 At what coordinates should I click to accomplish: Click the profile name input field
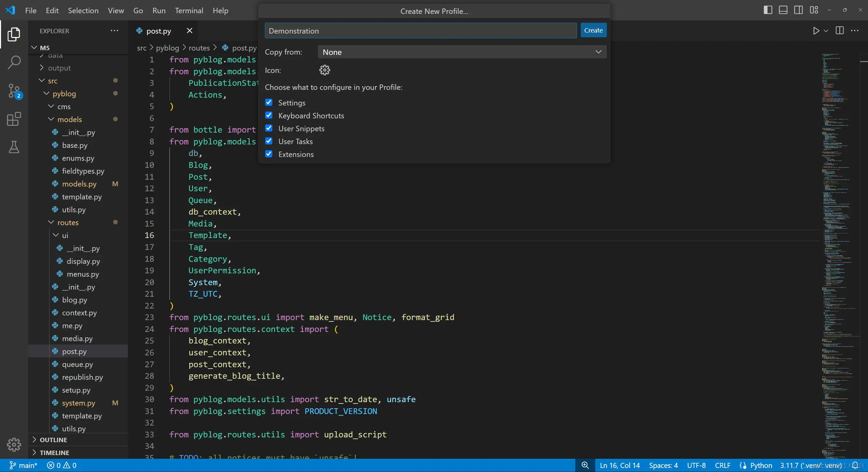pyautogui.click(x=420, y=31)
